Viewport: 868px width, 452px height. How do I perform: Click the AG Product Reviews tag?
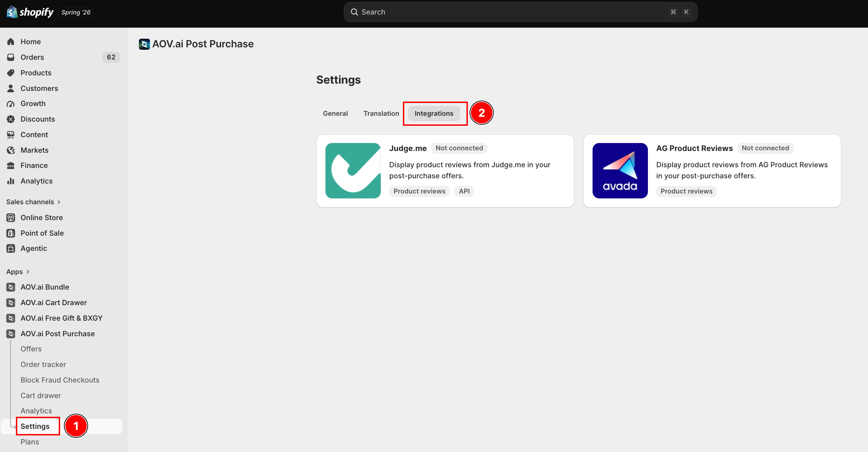(x=686, y=191)
